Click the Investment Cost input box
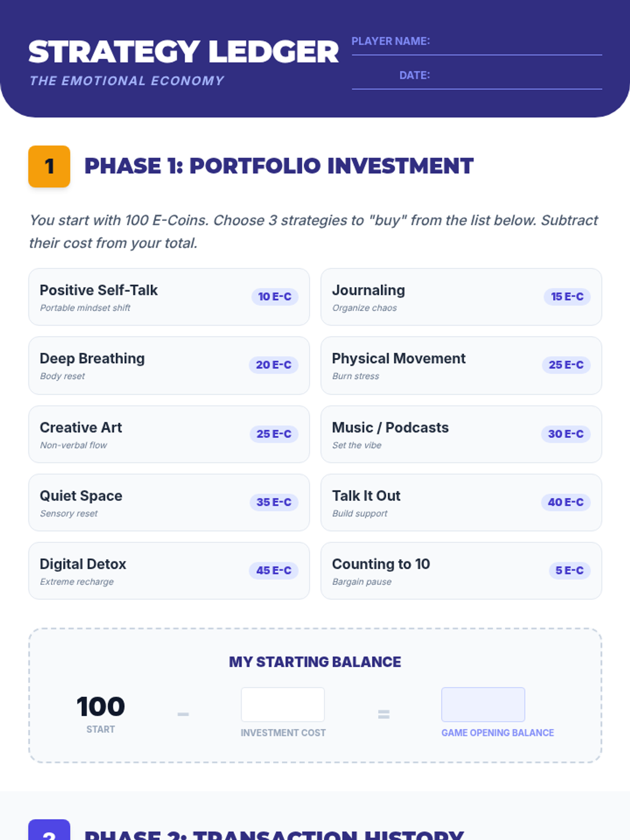 click(282, 705)
